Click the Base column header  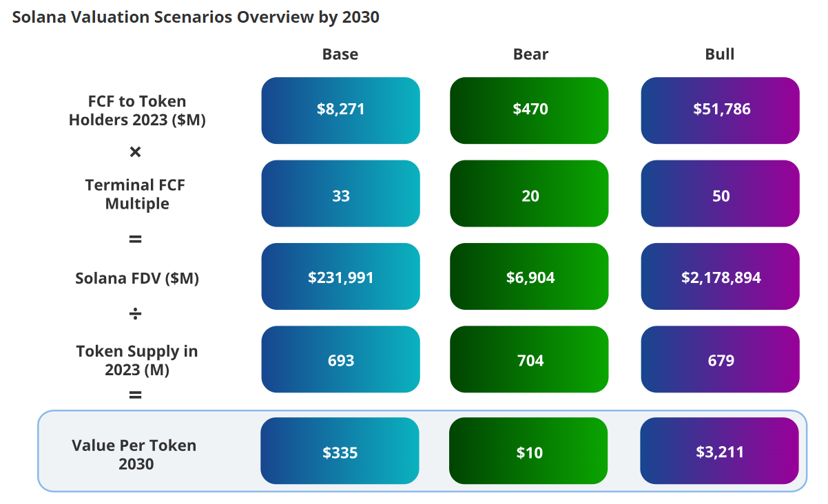point(340,54)
